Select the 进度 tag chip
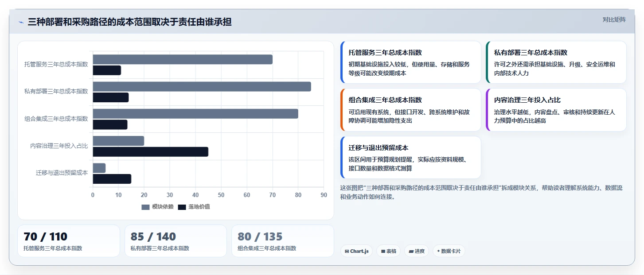Viewport: 644px width, 275px height. click(417, 251)
